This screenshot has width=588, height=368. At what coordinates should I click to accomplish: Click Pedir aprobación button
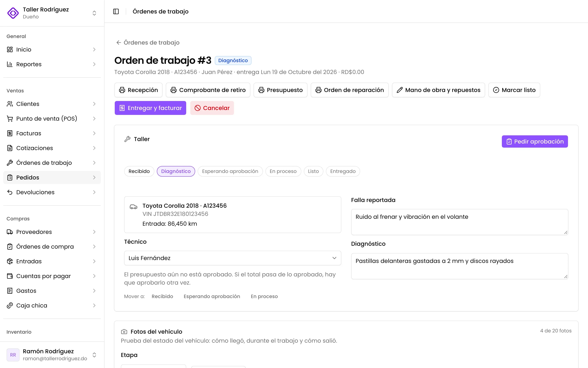click(535, 141)
